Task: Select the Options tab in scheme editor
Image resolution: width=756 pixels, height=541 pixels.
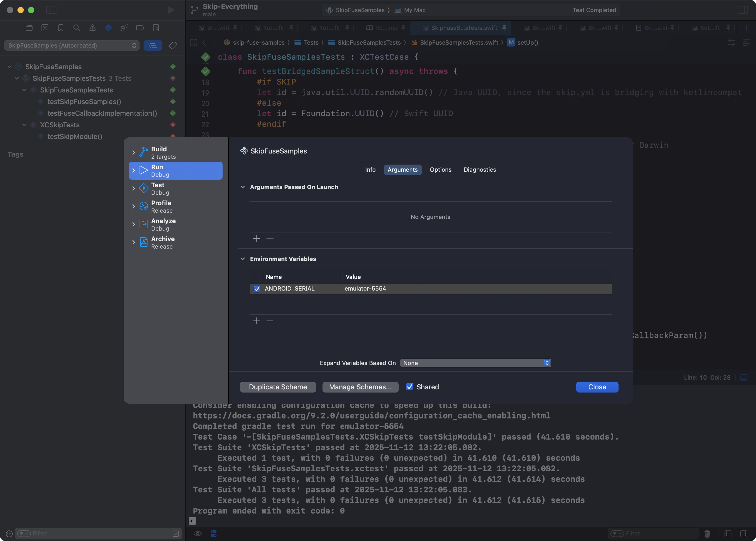Action: pos(441,170)
